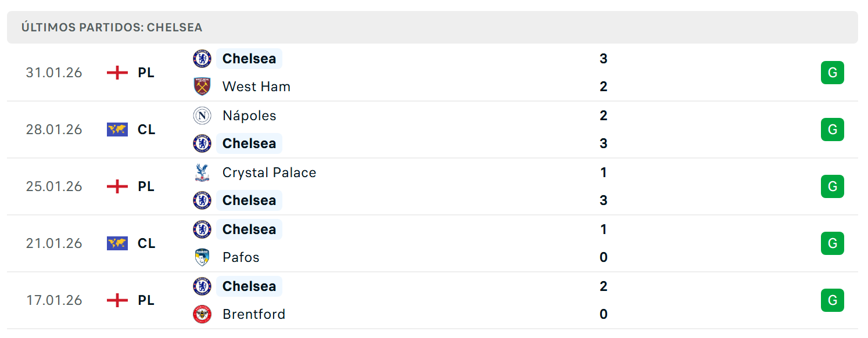Click the Últimos Partidos: Chelsea header
This screenshot has height=338, width=868.
pos(432,27)
